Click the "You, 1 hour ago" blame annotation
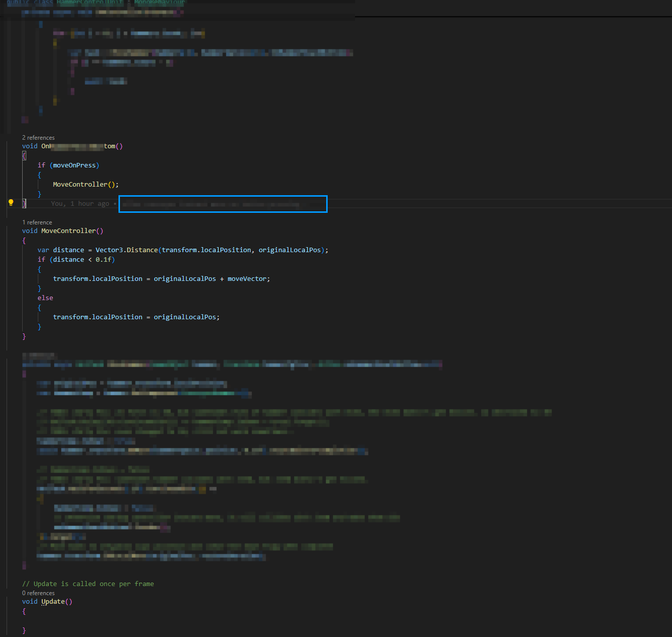 80,204
